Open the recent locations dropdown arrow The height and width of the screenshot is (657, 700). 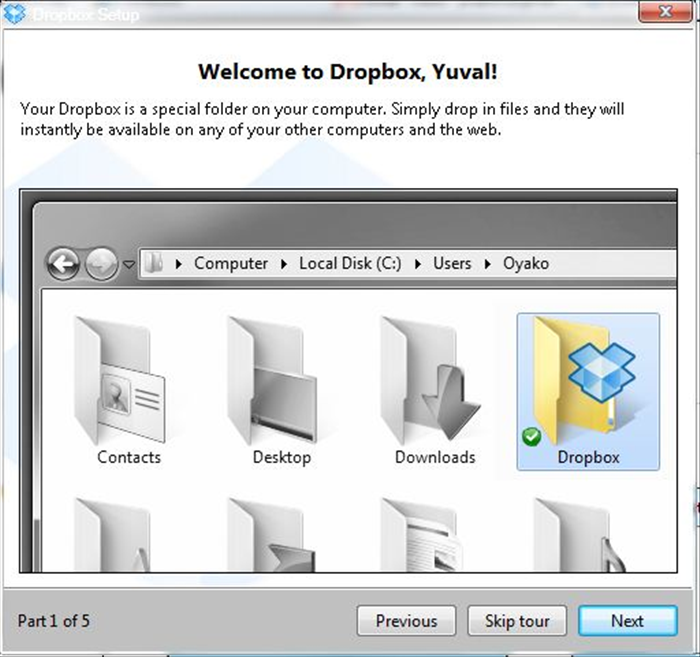coord(129,265)
